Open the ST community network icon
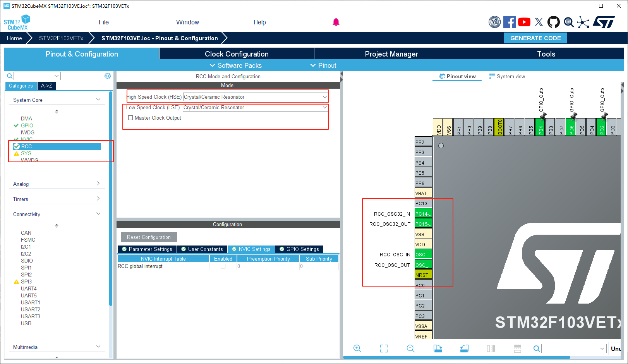The height and width of the screenshot is (364, 628). (x=583, y=22)
